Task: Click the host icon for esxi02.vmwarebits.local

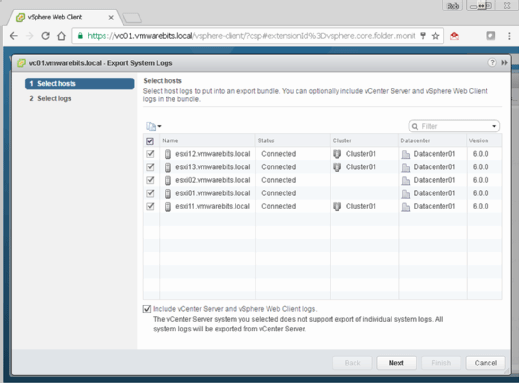Action: [x=168, y=180]
